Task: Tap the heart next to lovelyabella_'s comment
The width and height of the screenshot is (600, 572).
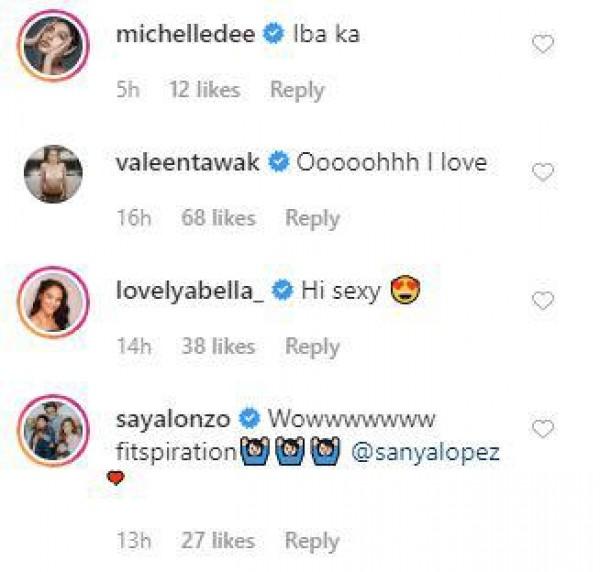Action: (543, 301)
